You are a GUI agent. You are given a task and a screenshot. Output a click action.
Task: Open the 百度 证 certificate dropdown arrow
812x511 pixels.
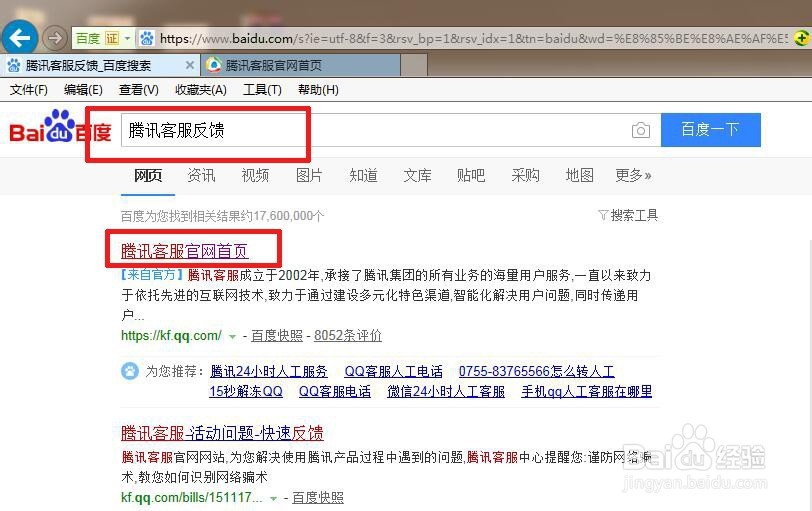tap(127, 38)
